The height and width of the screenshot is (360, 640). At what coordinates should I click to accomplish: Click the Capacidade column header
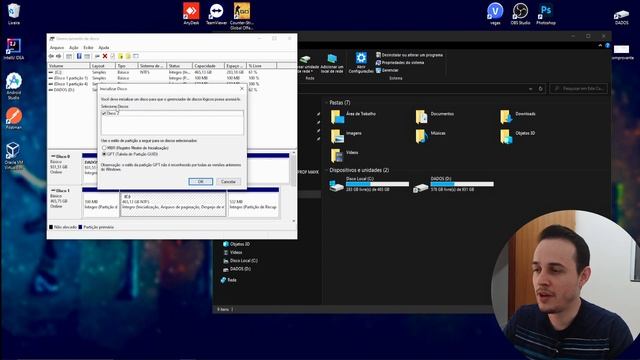click(x=208, y=66)
